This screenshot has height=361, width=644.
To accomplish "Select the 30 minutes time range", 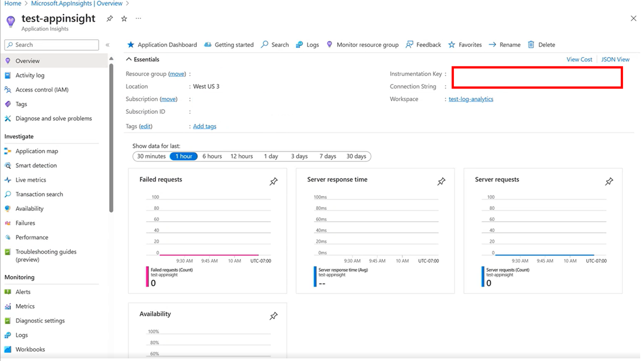I will pos(151,156).
